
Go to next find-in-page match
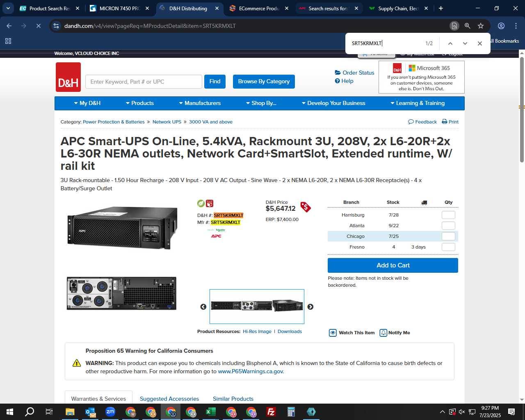465,43
